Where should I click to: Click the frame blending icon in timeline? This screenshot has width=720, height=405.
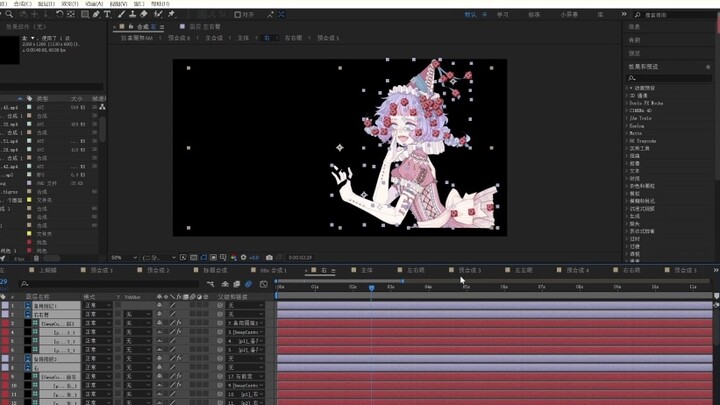click(x=237, y=284)
